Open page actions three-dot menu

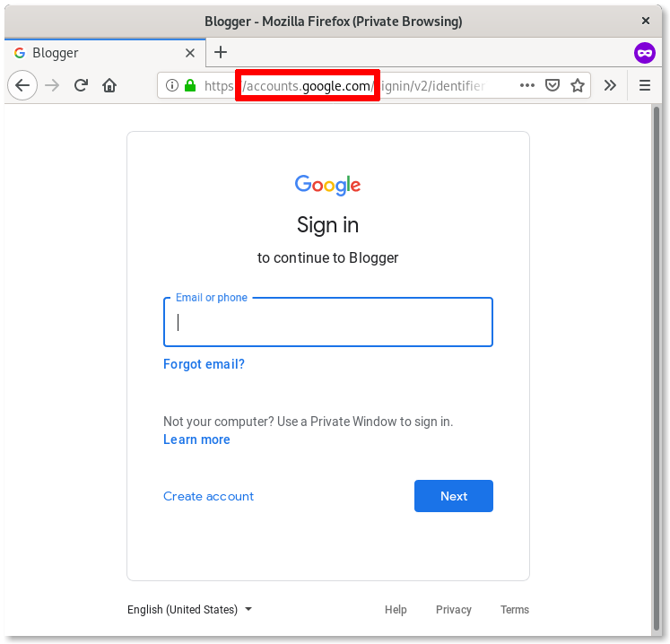[527, 85]
